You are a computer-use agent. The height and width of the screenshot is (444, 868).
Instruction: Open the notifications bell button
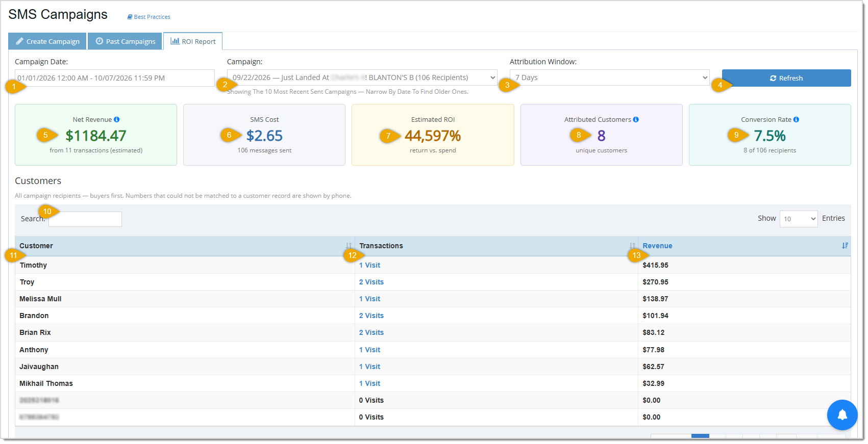842,415
